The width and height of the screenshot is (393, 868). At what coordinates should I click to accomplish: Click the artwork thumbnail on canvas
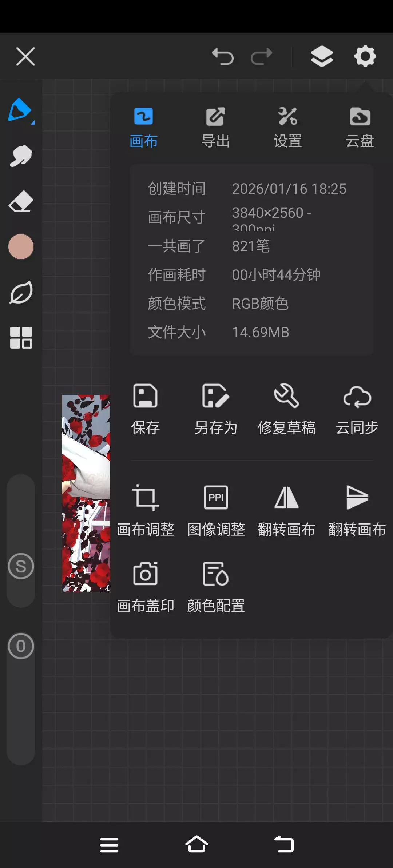[86, 493]
